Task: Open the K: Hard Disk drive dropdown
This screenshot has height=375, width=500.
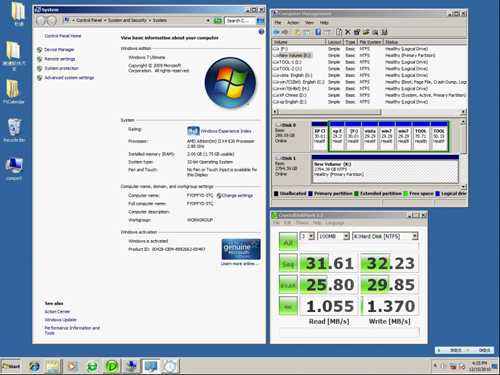Action: (385, 236)
